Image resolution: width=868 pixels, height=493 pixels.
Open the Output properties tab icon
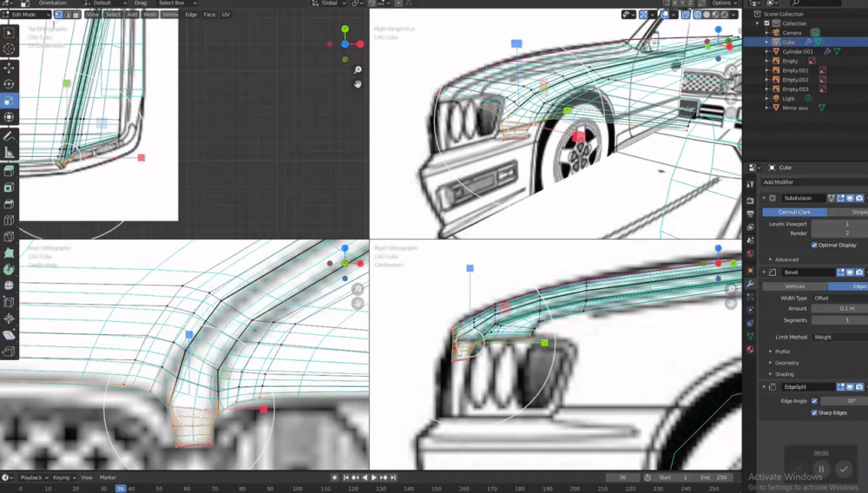(x=750, y=214)
